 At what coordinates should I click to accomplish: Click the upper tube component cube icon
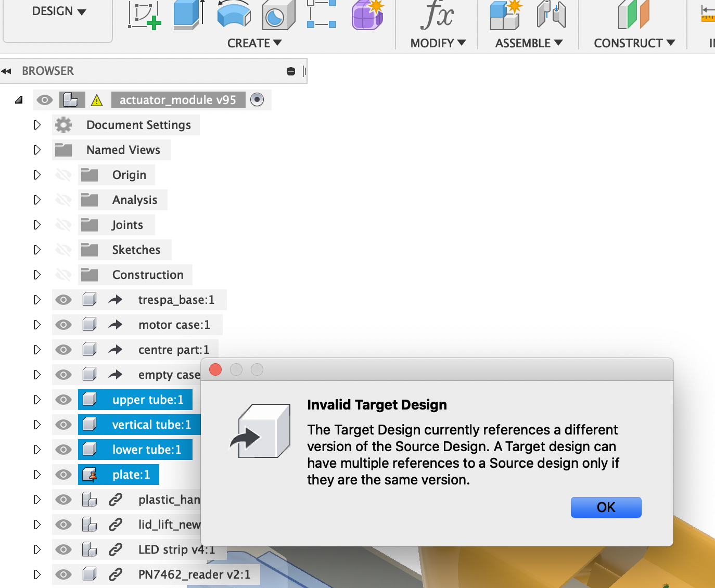pos(90,400)
